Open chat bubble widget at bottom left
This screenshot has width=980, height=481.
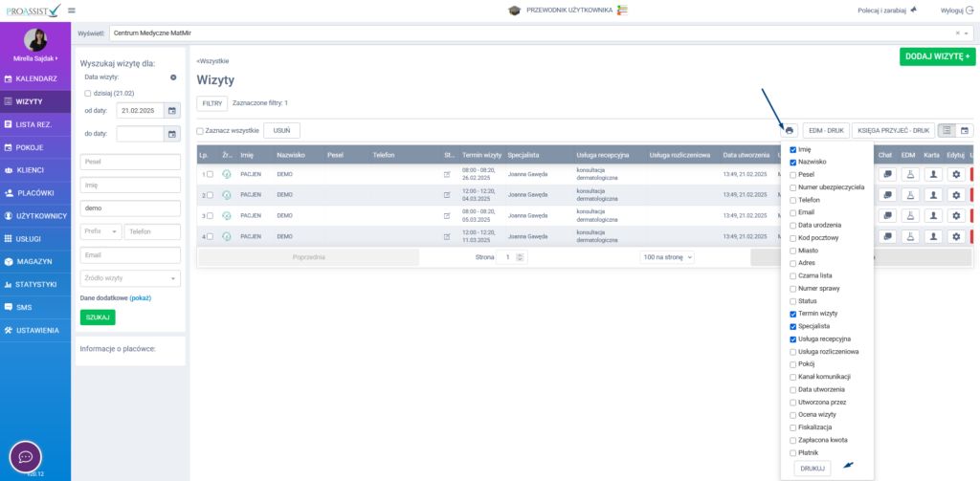(26, 456)
